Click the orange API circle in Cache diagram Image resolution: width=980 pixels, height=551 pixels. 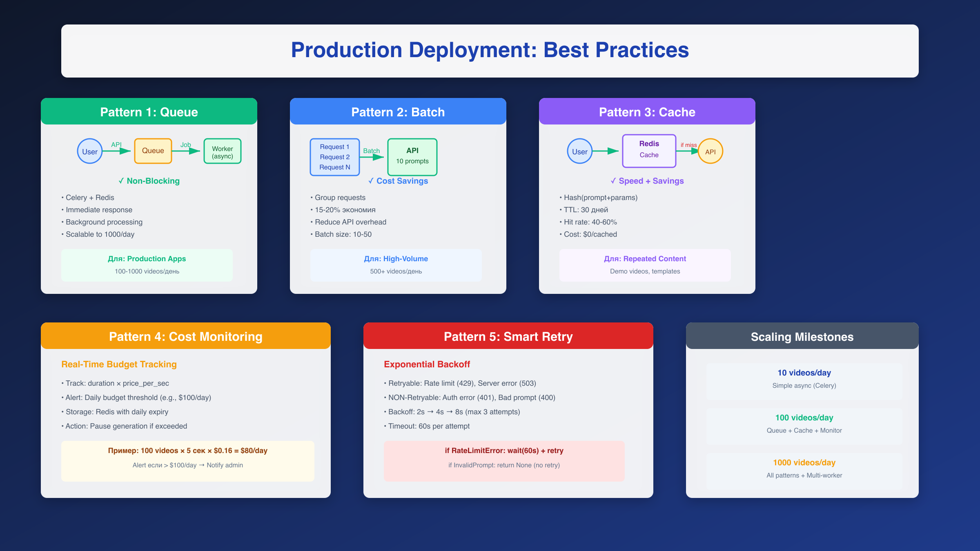click(x=710, y=151)
